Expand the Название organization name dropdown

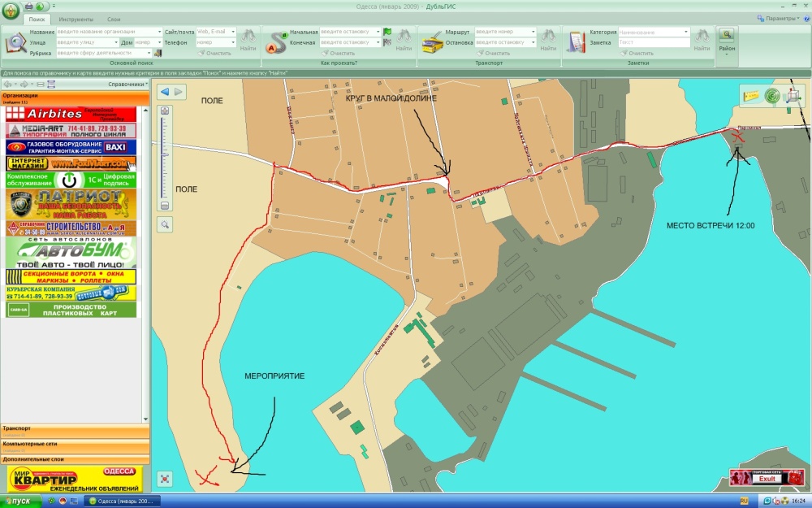tap(158, 32)
